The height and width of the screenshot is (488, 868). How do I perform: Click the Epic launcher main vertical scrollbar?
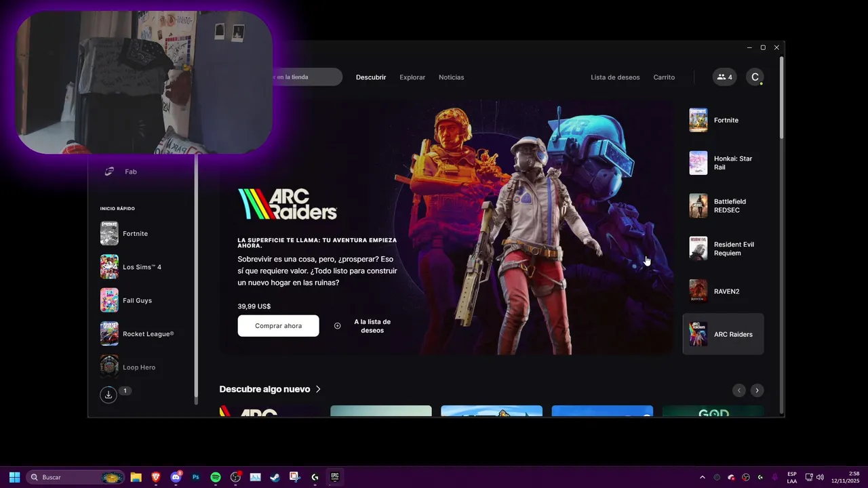point(781,98)
